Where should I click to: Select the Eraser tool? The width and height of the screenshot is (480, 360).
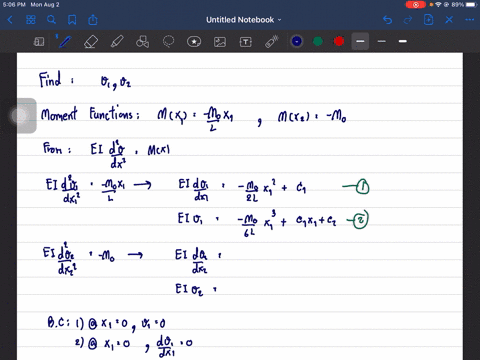91,42
